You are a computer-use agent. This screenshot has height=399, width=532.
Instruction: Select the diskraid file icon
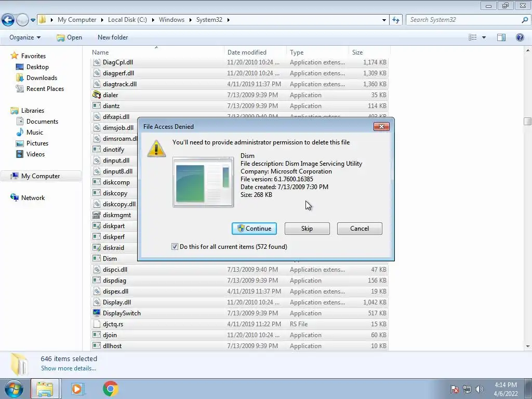[x=97, y=247]
